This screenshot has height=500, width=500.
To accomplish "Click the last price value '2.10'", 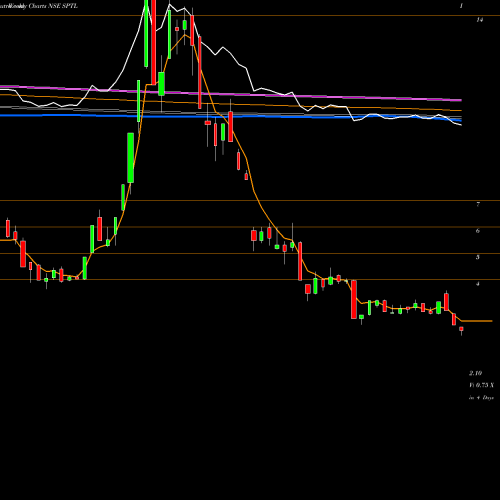I will [x=475, y=373].
